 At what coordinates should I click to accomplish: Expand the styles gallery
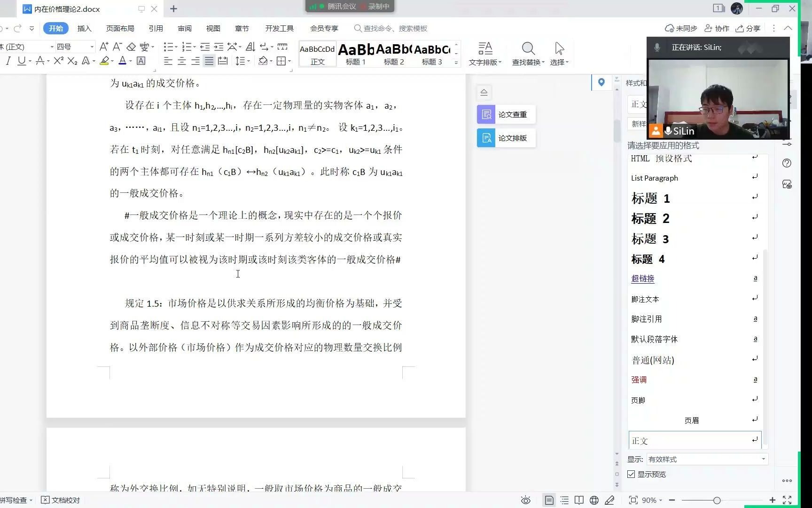coord(456,62)
